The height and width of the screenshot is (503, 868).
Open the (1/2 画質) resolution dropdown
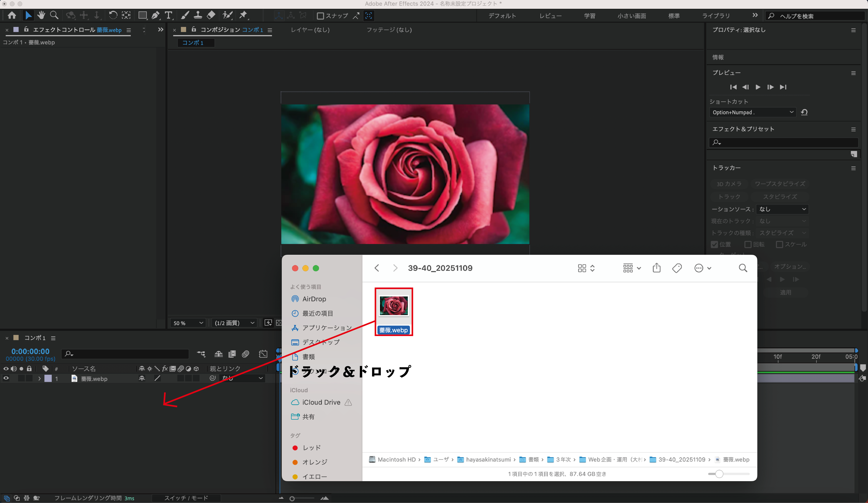[x=234, y=323]
